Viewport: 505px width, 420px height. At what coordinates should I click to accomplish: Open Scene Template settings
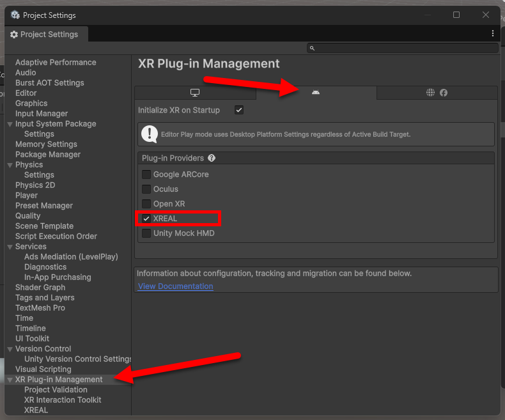[x=45, y=226]
